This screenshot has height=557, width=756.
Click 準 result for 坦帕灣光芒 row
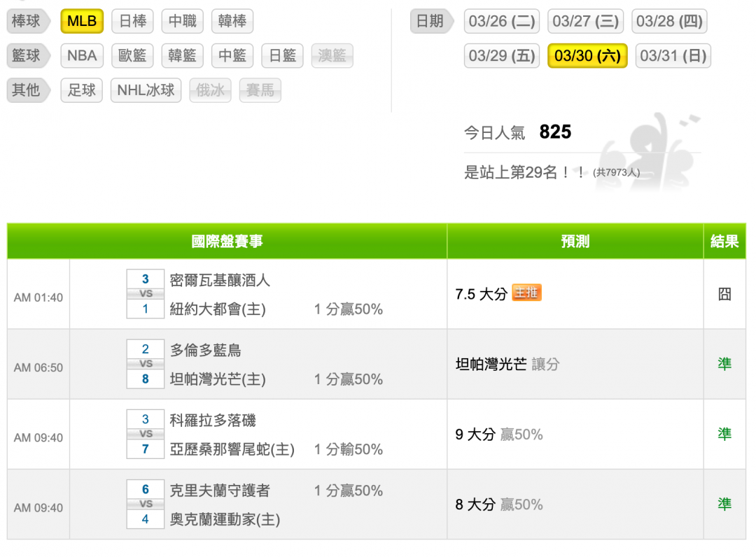(724, 364)
